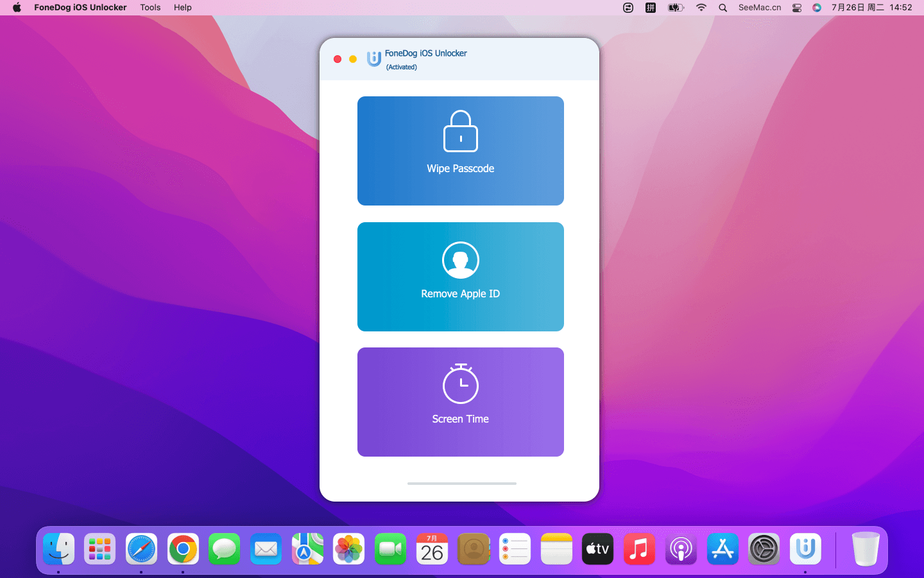Open the Tools menu
Screen dimensions: 924x578
[150, 8]
